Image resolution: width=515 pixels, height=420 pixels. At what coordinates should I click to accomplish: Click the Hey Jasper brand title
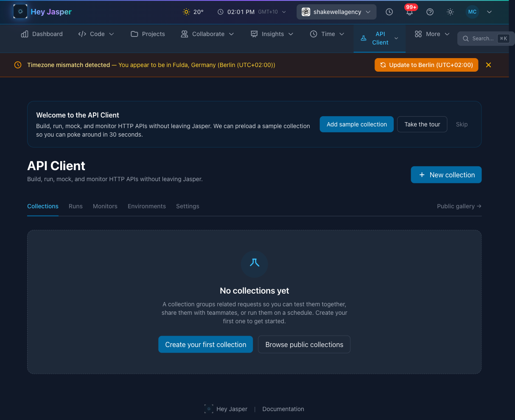[x=51, y=12]
